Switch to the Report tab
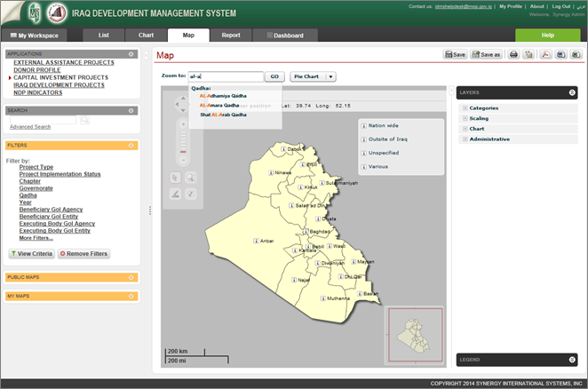The width and height of the screenshot is (588, 389). click(231, 36)
